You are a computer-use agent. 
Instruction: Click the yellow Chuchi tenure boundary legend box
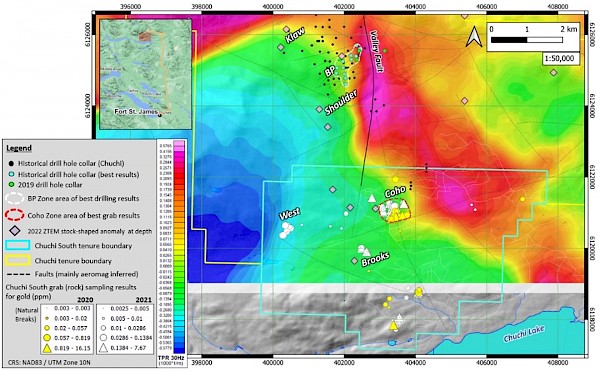click(18, 261)
